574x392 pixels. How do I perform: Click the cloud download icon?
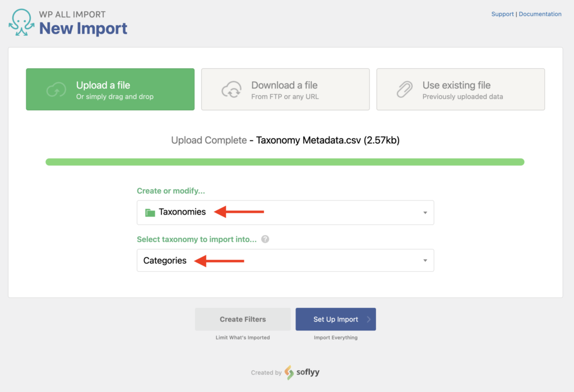pos(232,89)
